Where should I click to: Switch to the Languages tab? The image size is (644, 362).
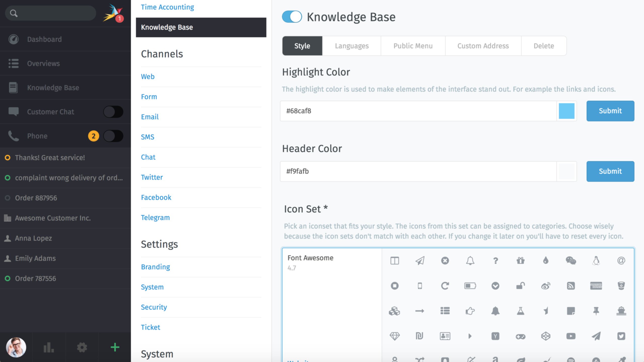pyautogui.click(x=351, y=46)
